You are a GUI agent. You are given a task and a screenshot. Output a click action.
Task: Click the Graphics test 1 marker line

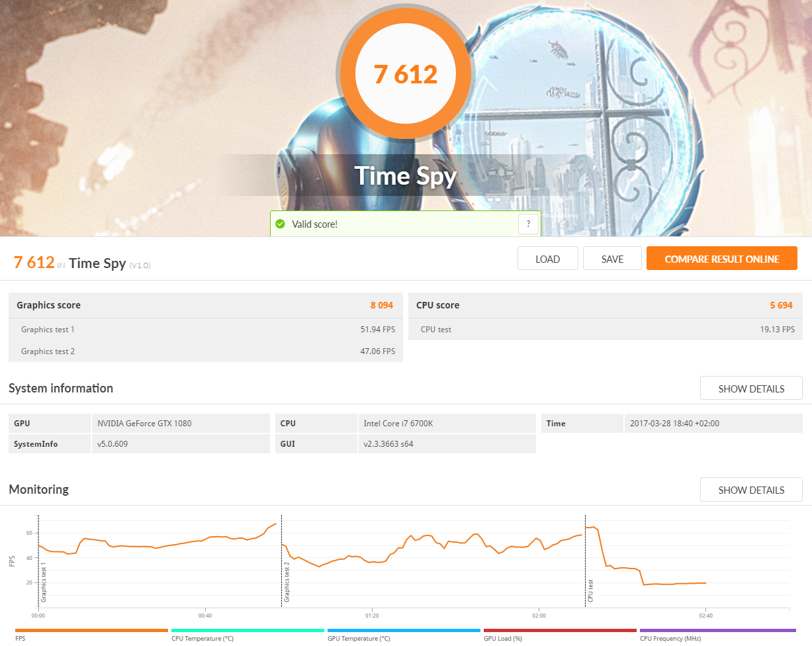pos(38,561)
